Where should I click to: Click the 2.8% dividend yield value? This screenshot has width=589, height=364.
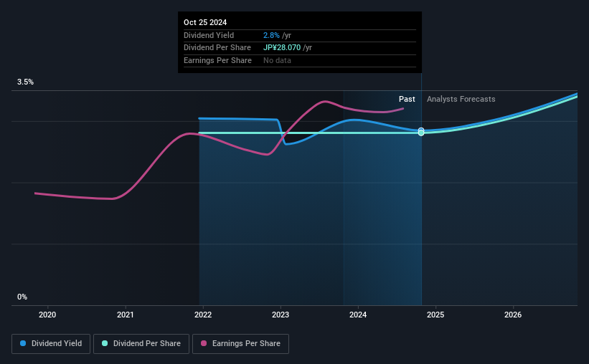(x=271, y=35)
